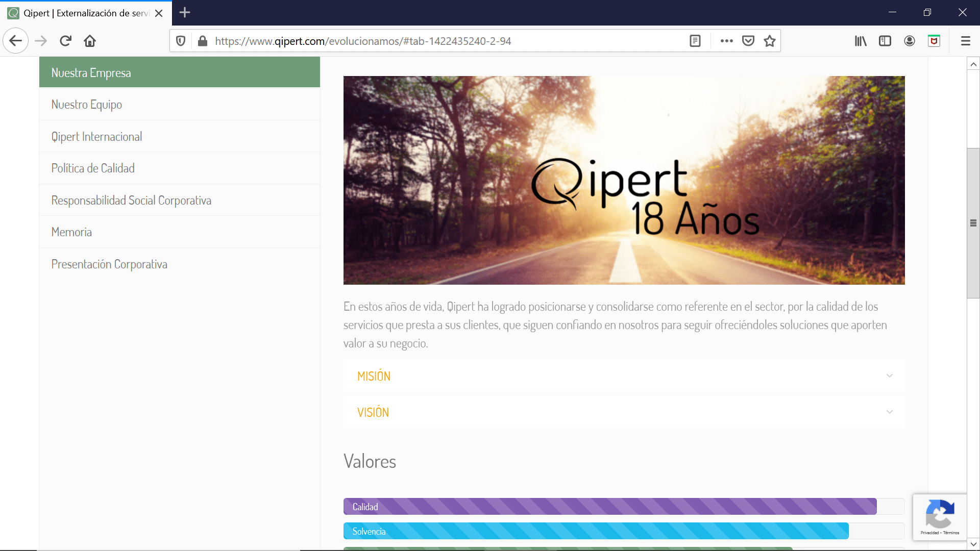Save the page to Pocket
Viewport: 980px width, 551px height.
(748, 41)
